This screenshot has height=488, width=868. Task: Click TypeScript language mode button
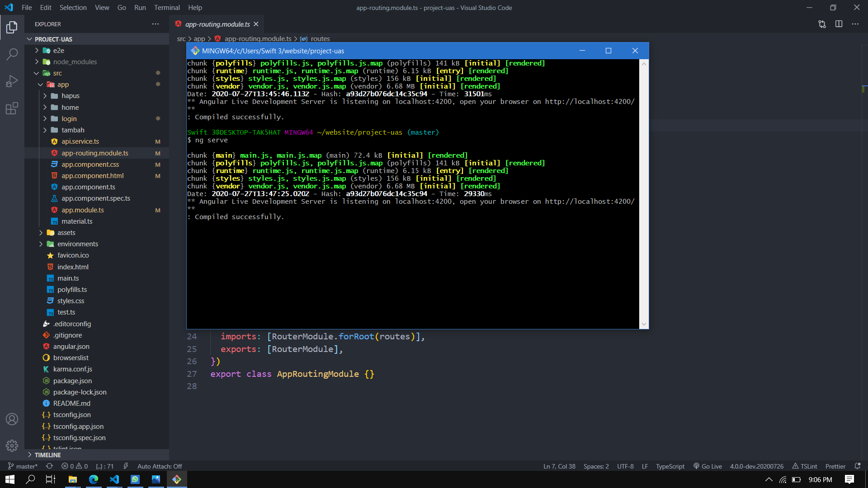pos(670,466)
